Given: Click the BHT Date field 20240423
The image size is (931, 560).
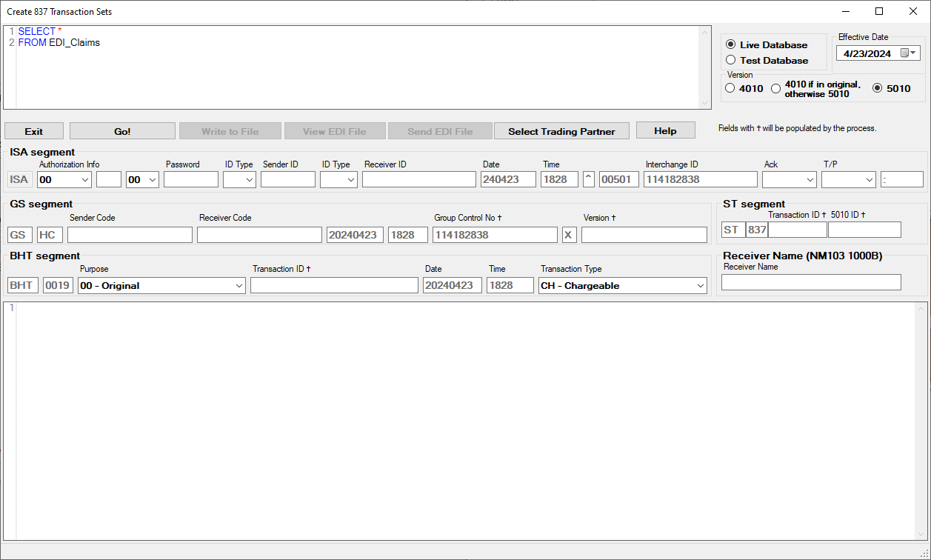Looking at the screenshot, I should pos(453,285).
